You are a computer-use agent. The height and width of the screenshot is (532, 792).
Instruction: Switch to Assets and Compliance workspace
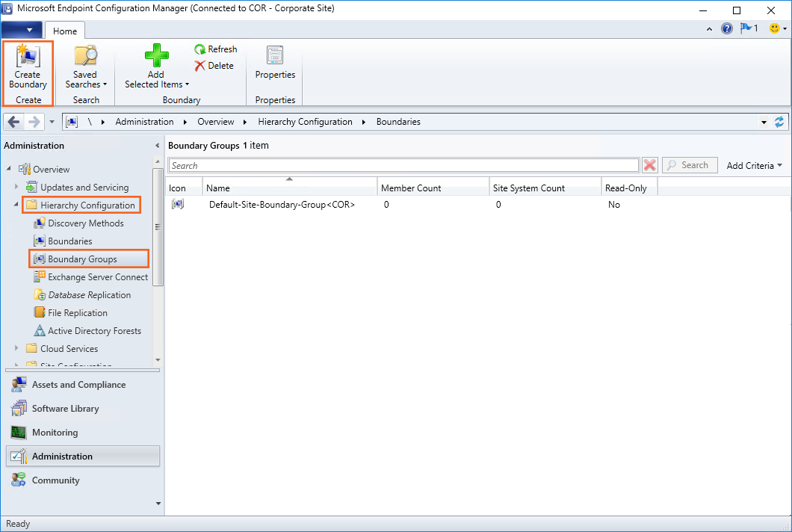tap(78, 385)
